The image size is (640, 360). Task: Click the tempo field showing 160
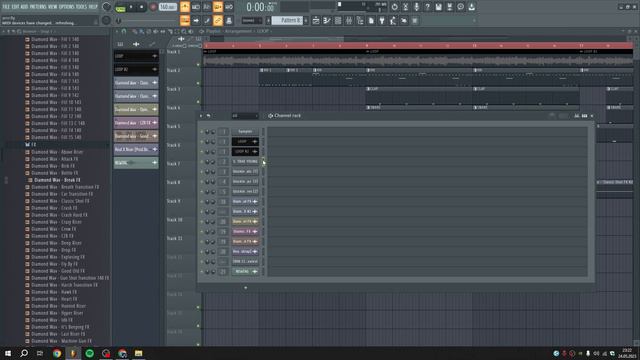(167, 7)
